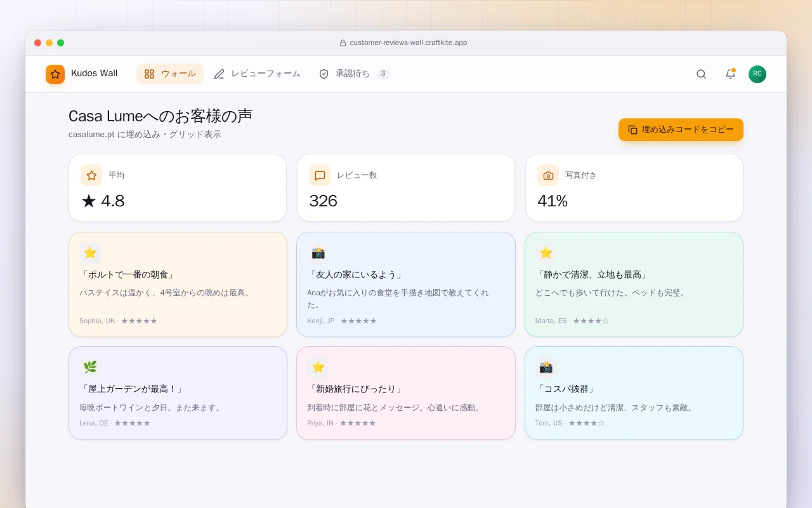Click the heading Casa Lumeへのお客様の声
Viewport: 812px width, 508px height.
point(160,116)
